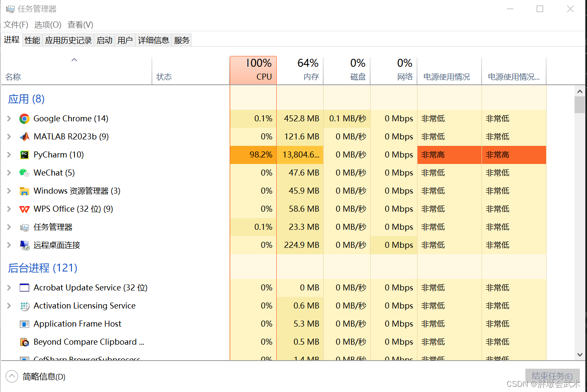Expand the Windows 资源管理器 process group

tap(9, 191)
